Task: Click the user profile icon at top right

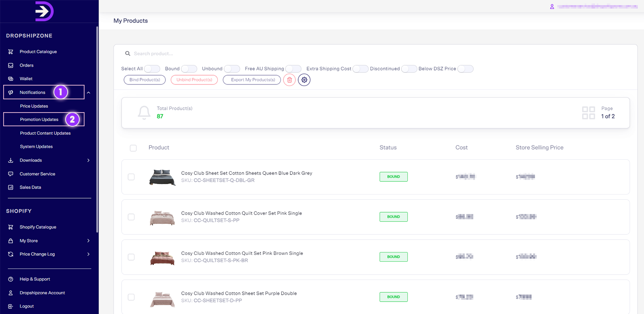Action: tap(552, 6)
